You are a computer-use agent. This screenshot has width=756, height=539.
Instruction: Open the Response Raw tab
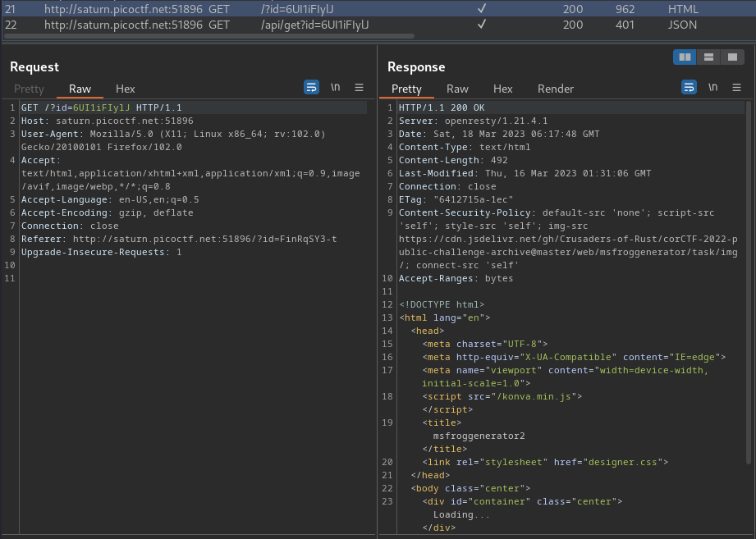[x=457, y=89]
